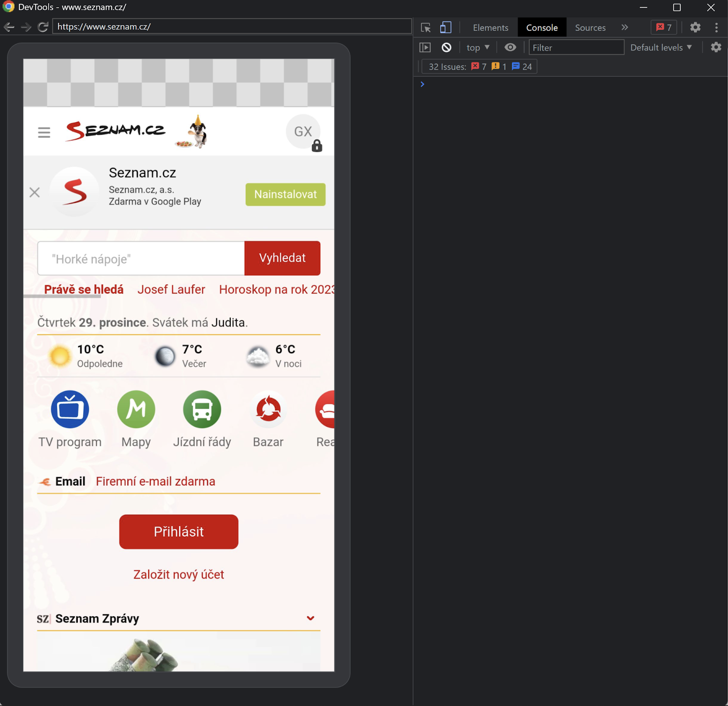Image resolution: width=728 pixels, height=706 pixels.
Task: Select the Mapy app icon
Action: 136,409
